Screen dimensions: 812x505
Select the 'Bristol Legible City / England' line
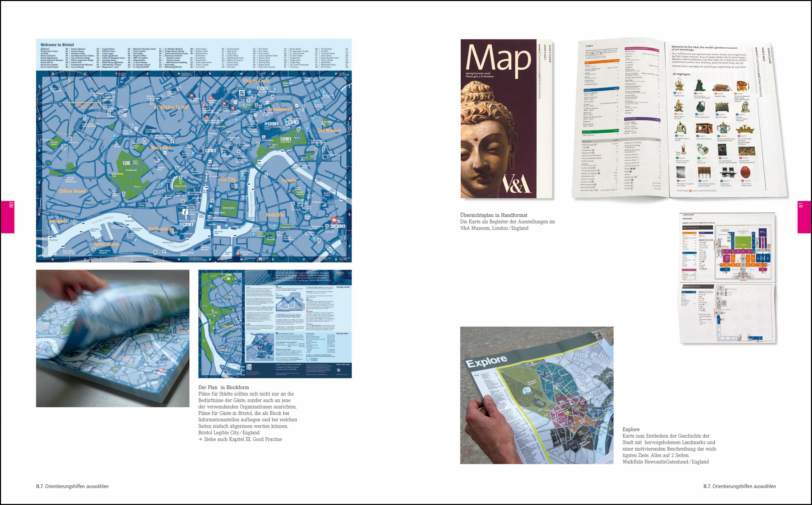(x=229, y=432)
